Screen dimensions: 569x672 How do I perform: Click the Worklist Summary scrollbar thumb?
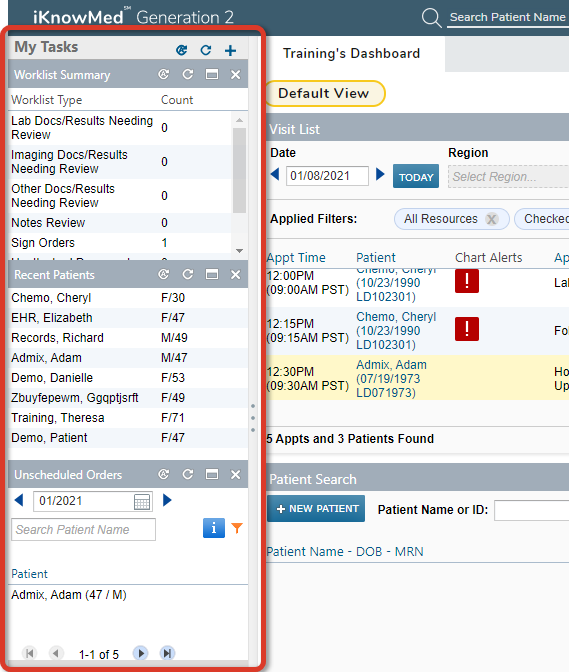coord(240,171)
